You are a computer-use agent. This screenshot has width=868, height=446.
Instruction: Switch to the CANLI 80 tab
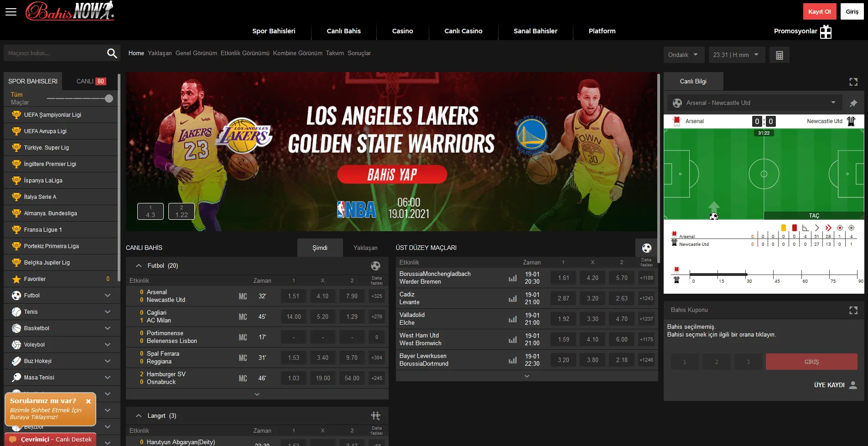(x=91, y=81)
